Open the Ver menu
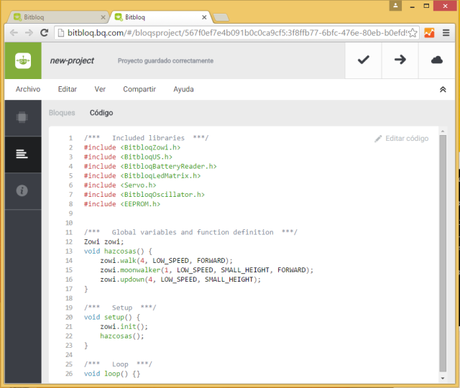This screenshot has height=388, width=460. pyautogui.click(x=100, y=89)
